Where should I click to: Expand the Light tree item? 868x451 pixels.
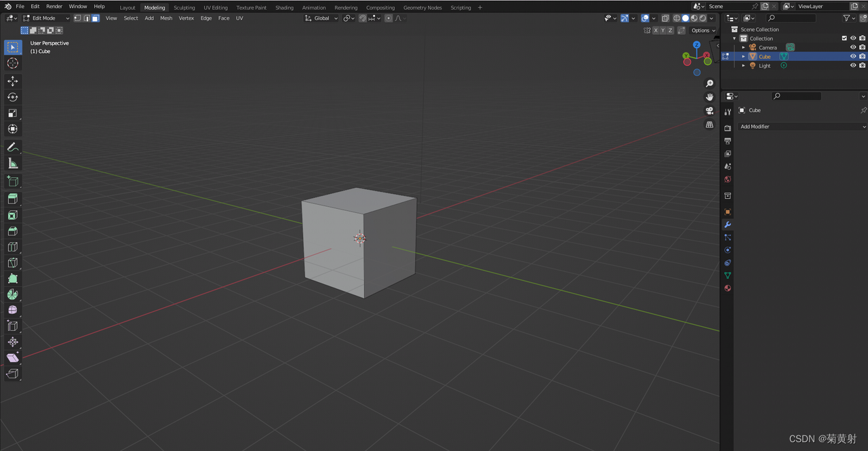[743, 66]
